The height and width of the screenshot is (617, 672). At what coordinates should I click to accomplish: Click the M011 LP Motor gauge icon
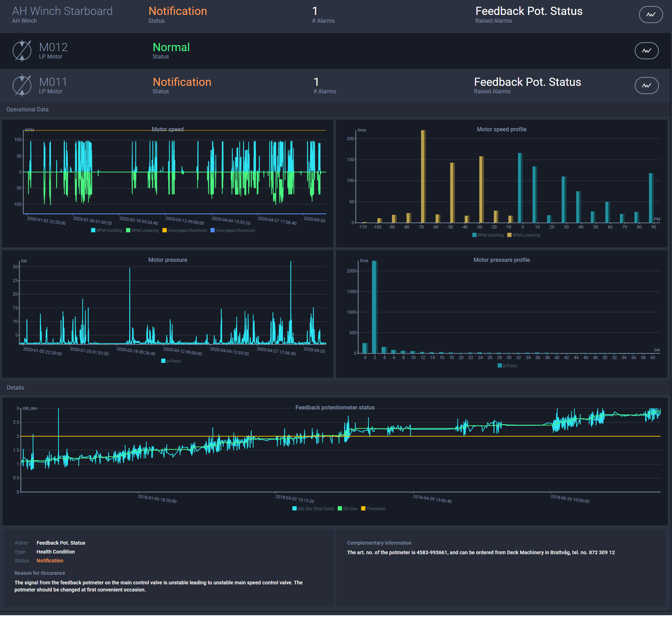tap(22, 86)
